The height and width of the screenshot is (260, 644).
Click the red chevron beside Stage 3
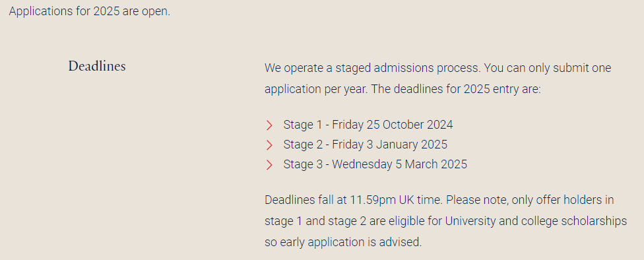click(269, 165)
